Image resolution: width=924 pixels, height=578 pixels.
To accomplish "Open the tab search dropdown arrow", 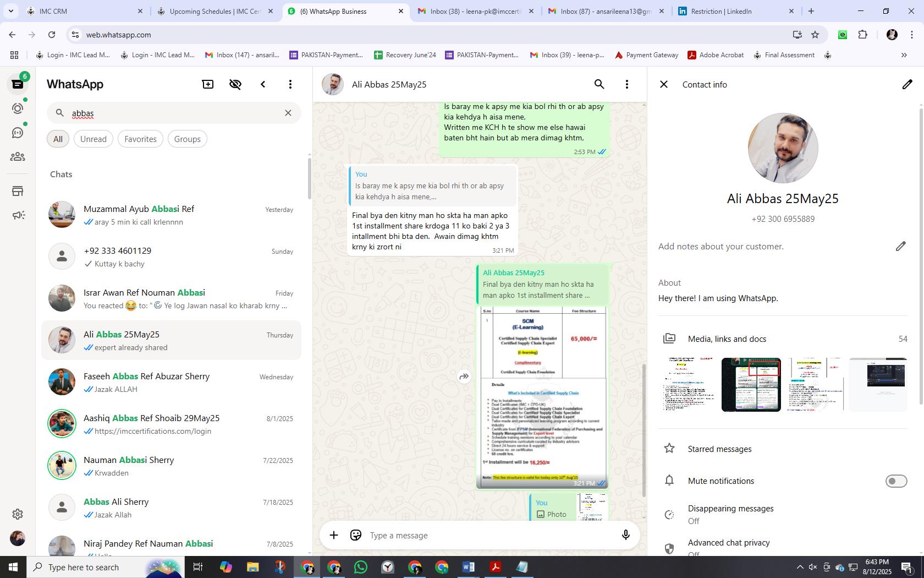I will click(x=12, y=11).
